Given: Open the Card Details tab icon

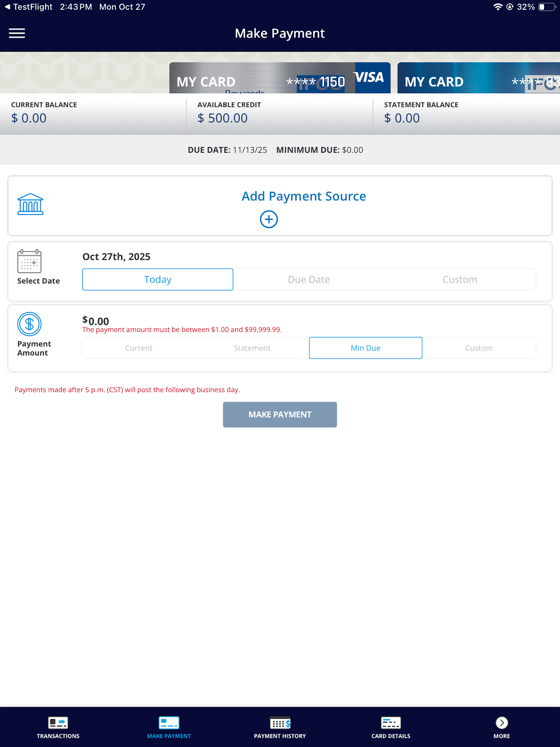Looking at the screenshot, I should tap(391, 723).
